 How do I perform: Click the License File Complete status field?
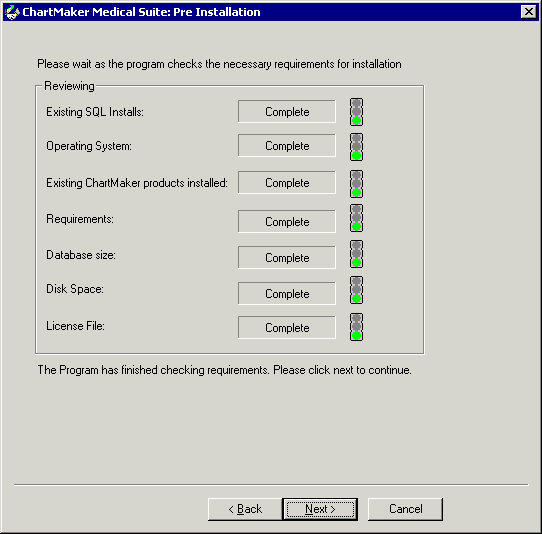click(287, 327)
